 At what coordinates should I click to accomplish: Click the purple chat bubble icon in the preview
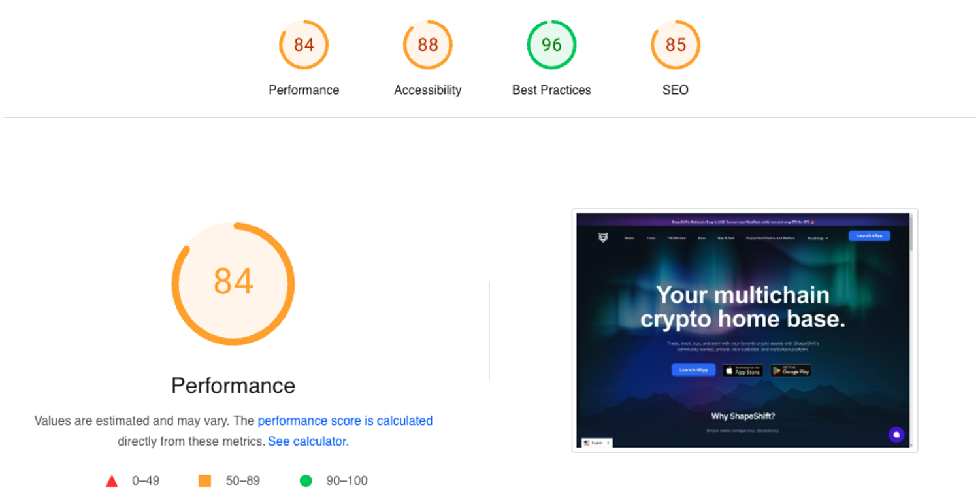896,435
